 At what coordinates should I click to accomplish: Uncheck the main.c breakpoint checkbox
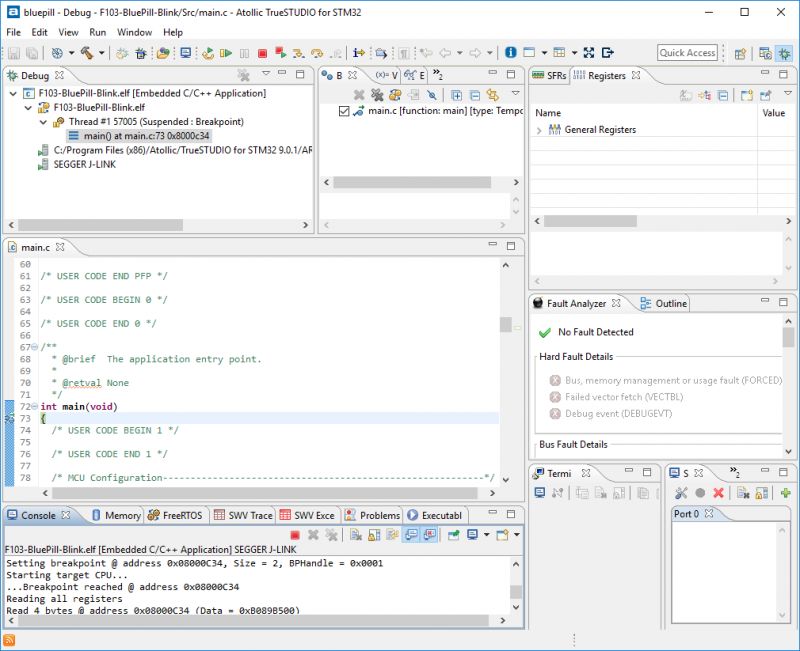click(344, 111)
